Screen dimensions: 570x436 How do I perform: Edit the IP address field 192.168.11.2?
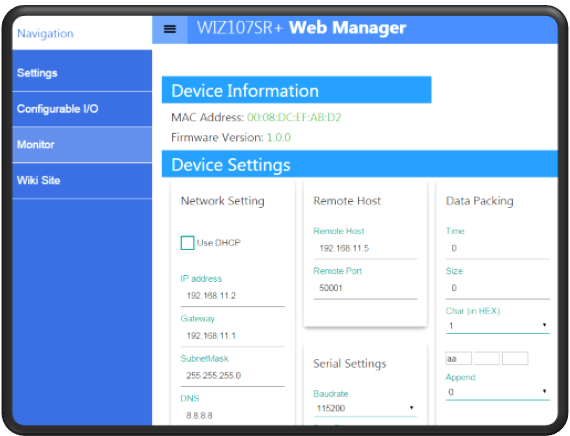tap(233, 295)
